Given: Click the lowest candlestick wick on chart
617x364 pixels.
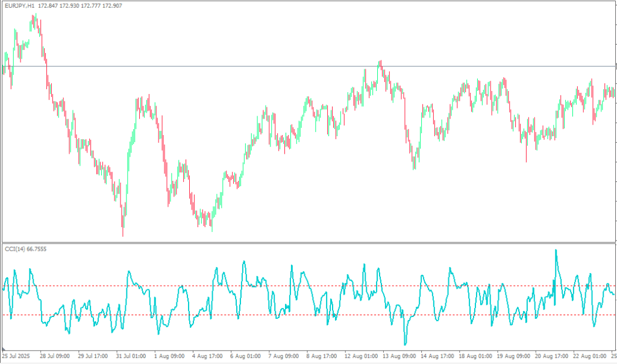Looking at the screenshot, I should point(123,234).
